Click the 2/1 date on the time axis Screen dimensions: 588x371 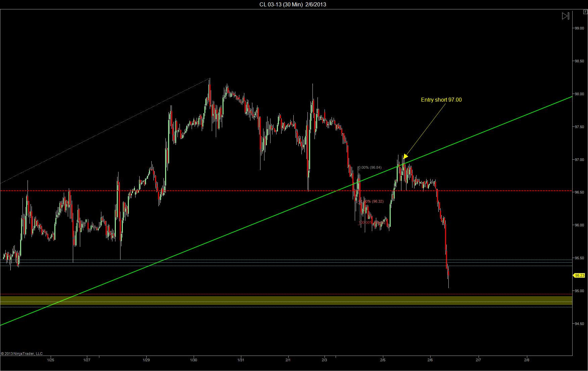coord(288,360)
